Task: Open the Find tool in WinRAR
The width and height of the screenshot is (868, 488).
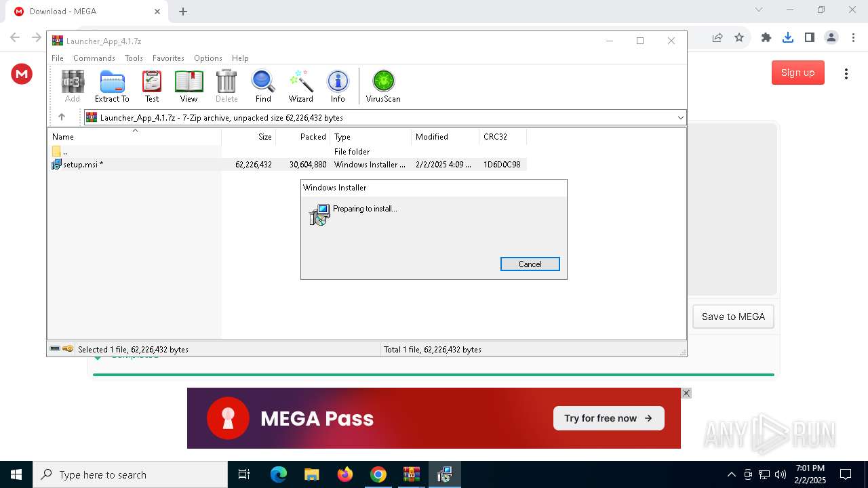Action: point(263,86)
